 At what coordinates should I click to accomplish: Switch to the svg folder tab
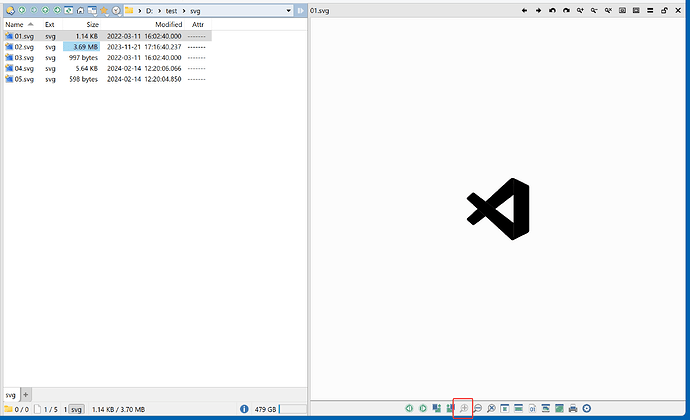pos(11,395)
